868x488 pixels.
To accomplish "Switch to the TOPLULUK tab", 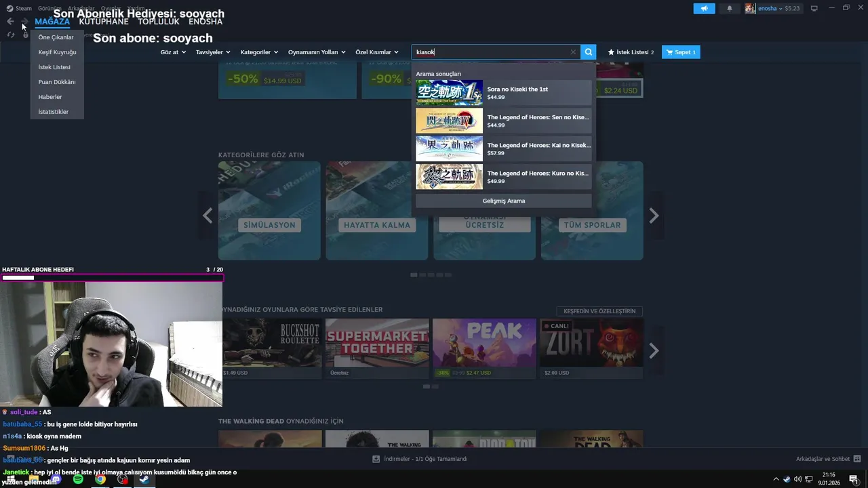I will 159,22.
